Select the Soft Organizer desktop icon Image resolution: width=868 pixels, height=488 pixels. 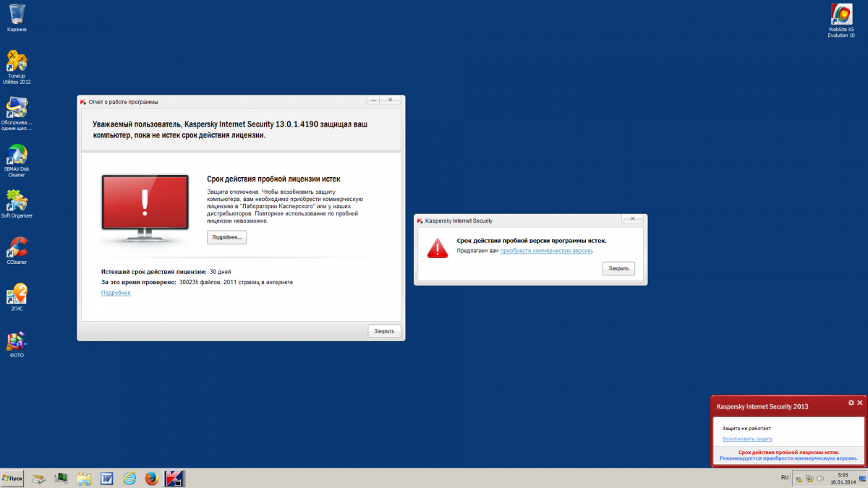click(x=17, y=204)
